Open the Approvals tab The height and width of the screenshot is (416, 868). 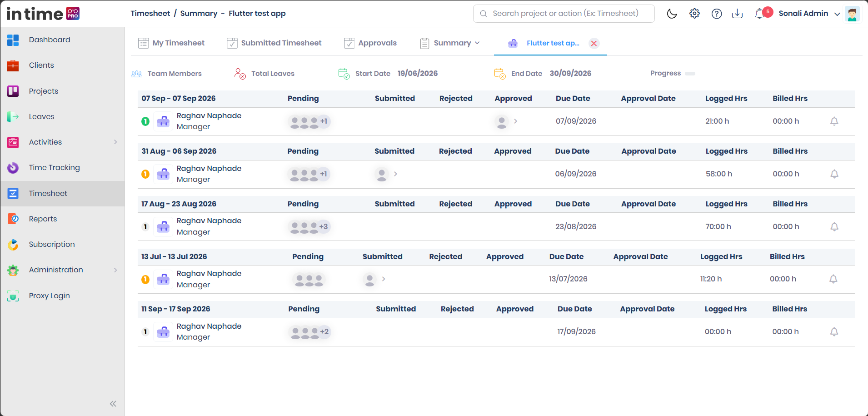370,43
